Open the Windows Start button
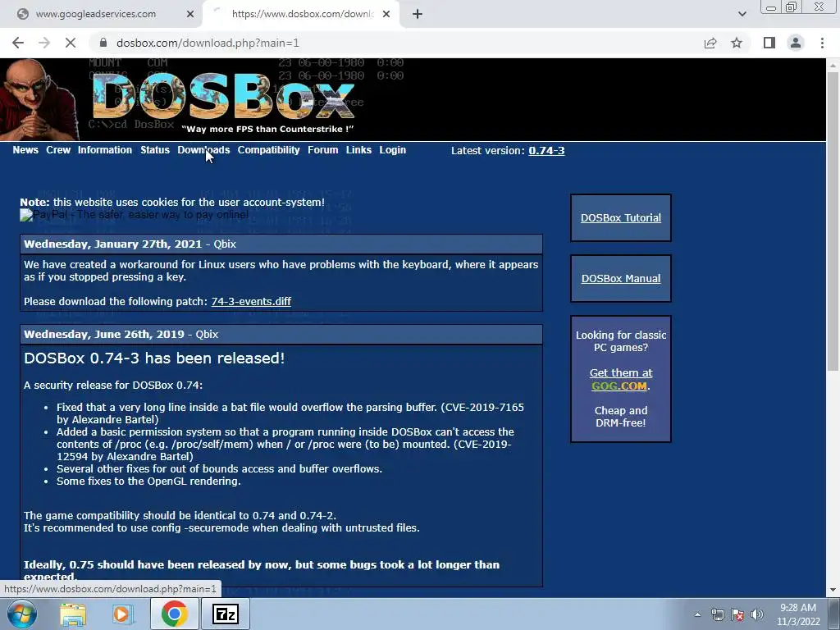The height and width of the screenshot is (630, 840). tap(21, 614)
